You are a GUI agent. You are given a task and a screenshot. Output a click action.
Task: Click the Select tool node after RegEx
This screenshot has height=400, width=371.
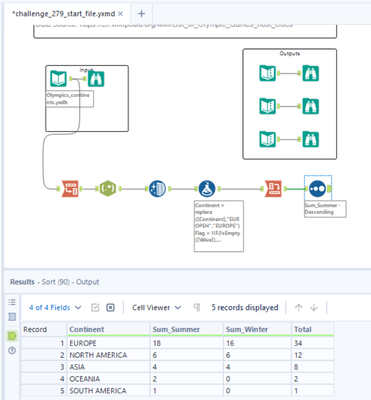157,189
